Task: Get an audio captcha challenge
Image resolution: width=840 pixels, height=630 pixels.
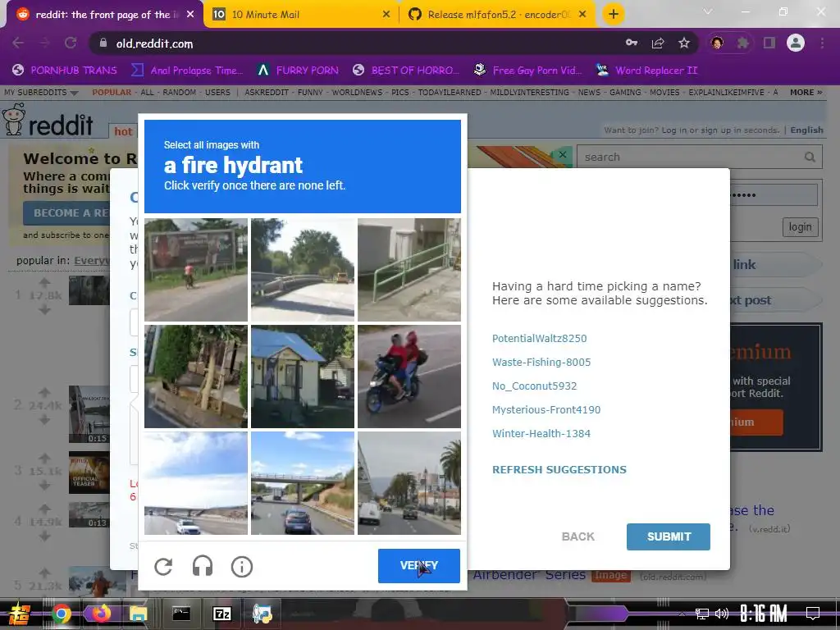Action: coord(203,566)
